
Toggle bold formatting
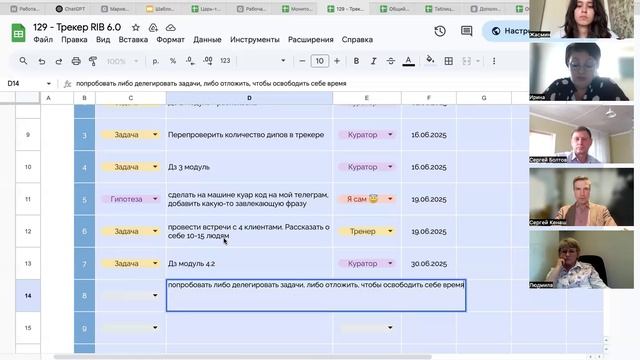[x=356, y=61]
